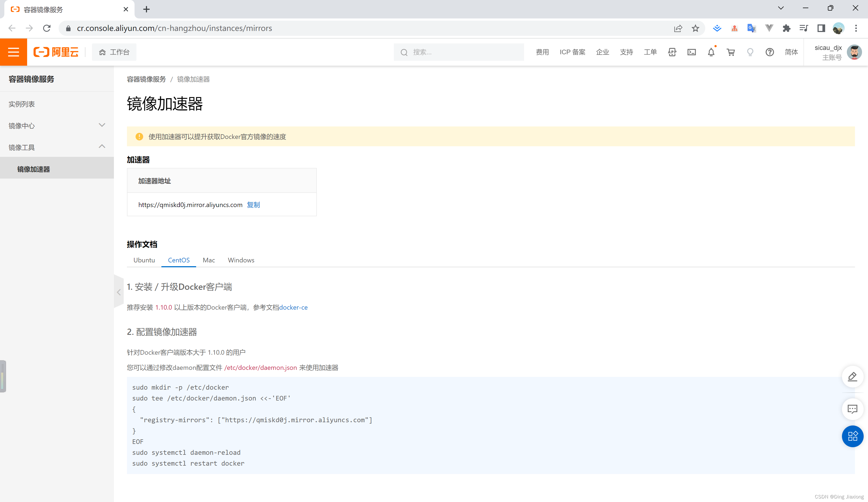This screenshot has width=868, height=502.
Task: Bookmark this page with the star
Action: tap(695, 28)
